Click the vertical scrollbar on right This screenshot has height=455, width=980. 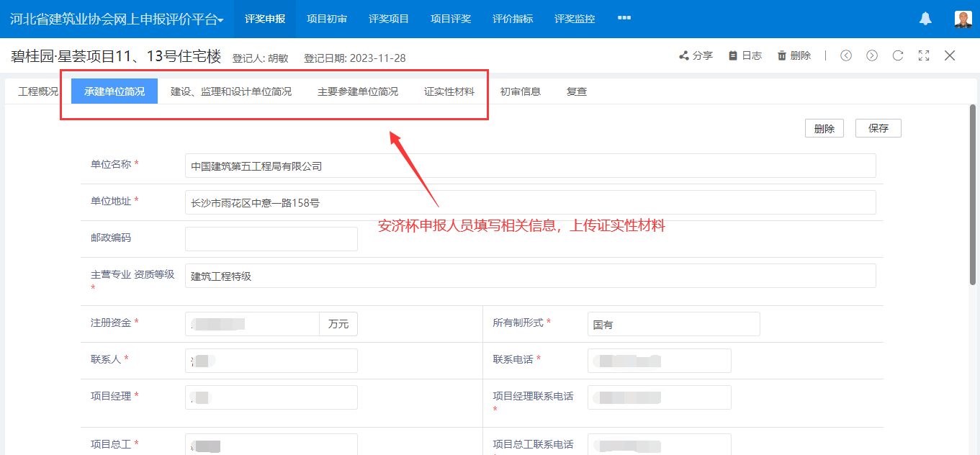973,194
